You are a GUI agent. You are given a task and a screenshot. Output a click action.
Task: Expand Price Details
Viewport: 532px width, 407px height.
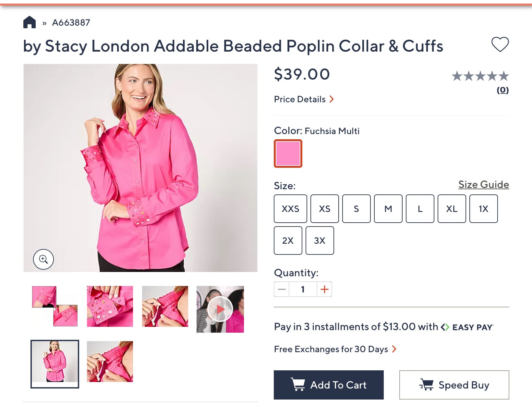click(304, 99)
